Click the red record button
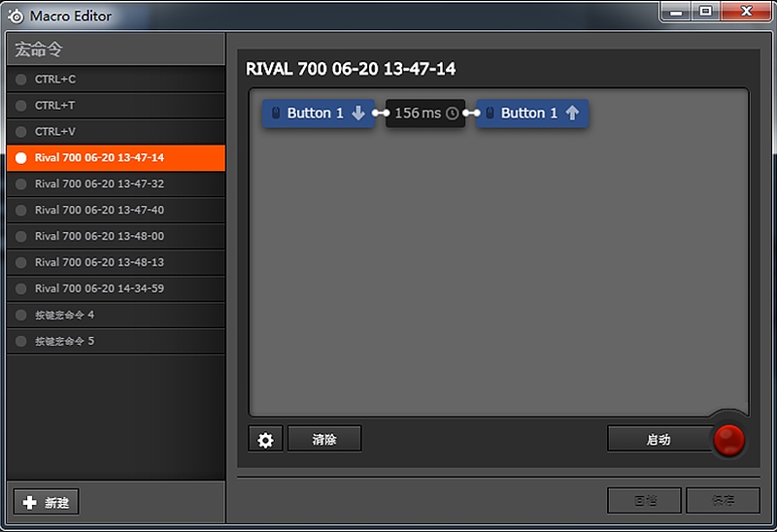This screenshot has height=532, width=777. pyautogui.click(x=729, y=440)
